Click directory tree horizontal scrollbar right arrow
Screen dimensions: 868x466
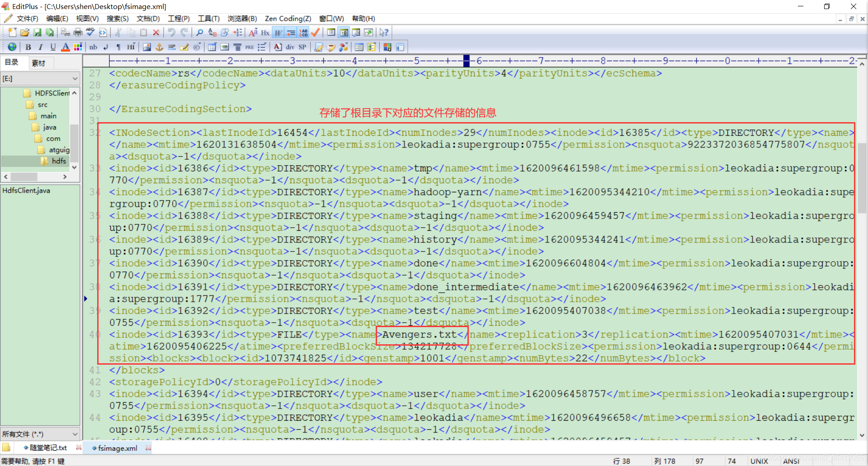pyautogui.click(x=65, y=176)
